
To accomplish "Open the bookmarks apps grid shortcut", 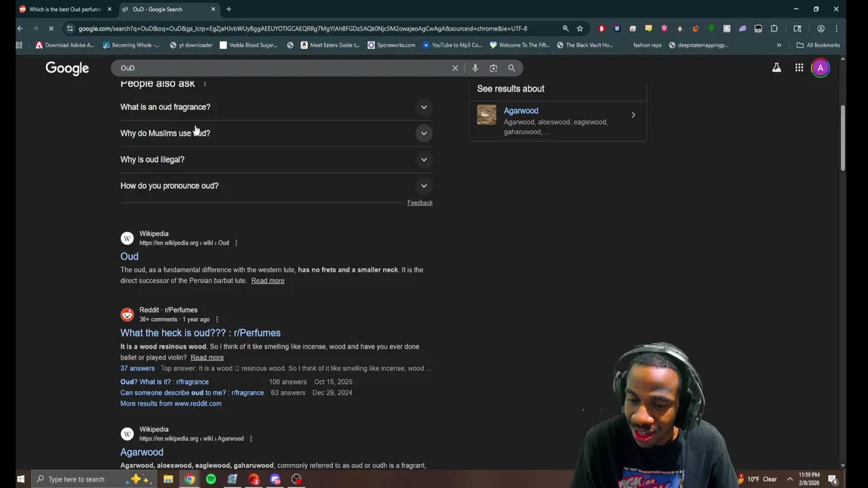I will tap(19, 45).
